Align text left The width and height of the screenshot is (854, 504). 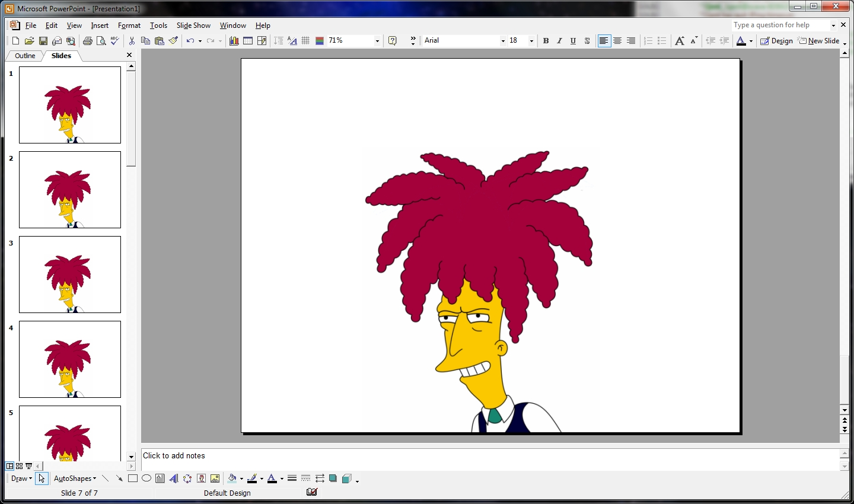tap(604, 41)
